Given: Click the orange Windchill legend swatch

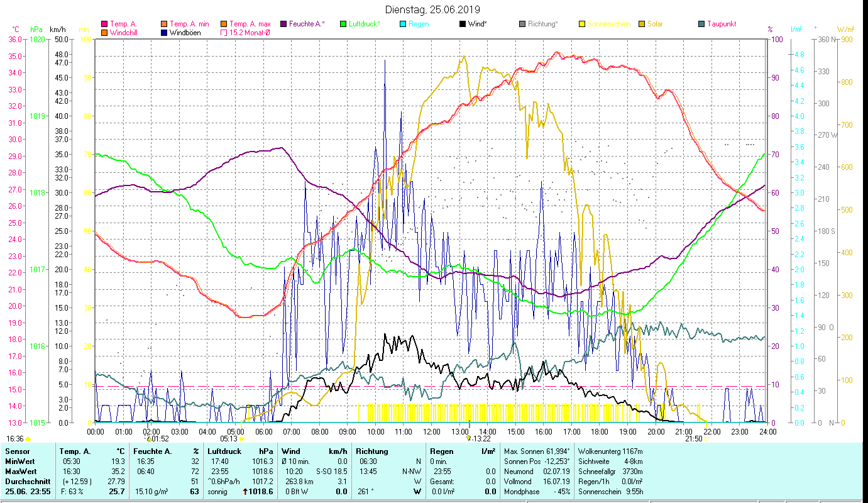Looking at the screenshot, I should point(104,33).
